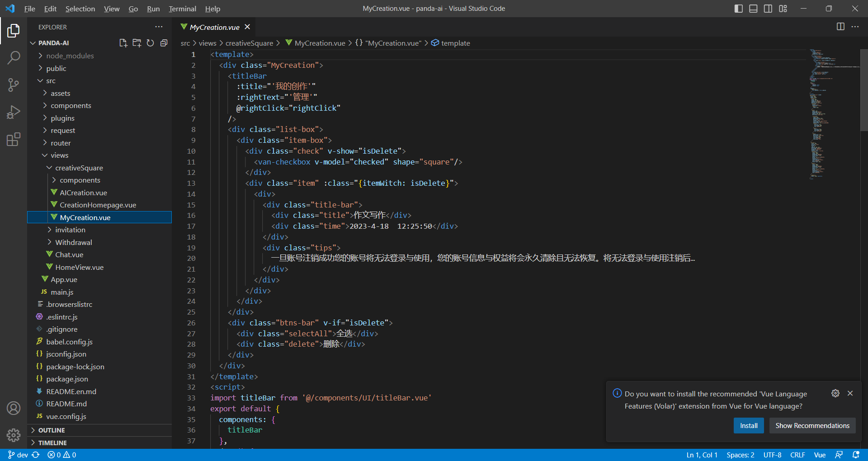Open vue.config.js file
The width and height of the screenshot is (868, 461).
click(99, 416)
